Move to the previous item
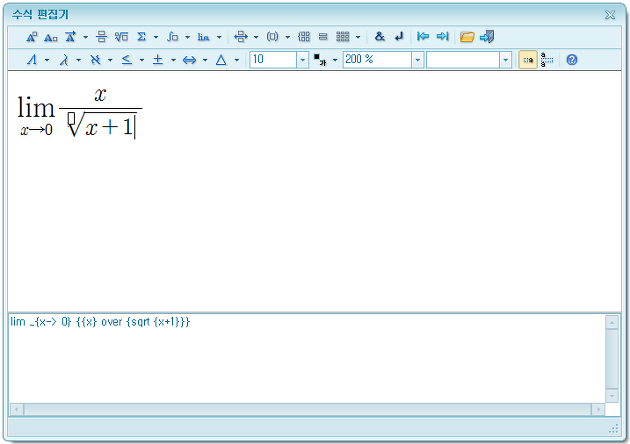Screen dimensions: 630x444 pos(423,37)
